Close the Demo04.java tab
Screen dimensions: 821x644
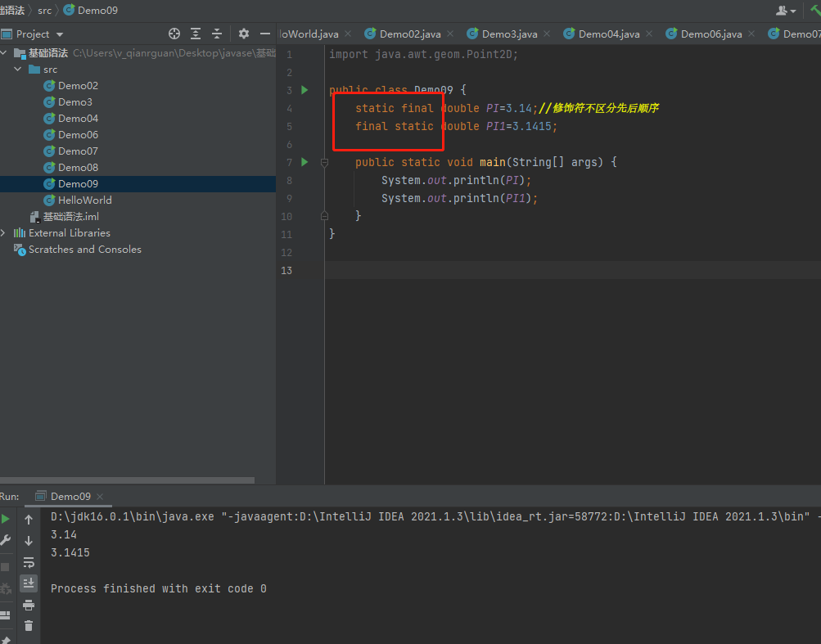tap(649, 34)
